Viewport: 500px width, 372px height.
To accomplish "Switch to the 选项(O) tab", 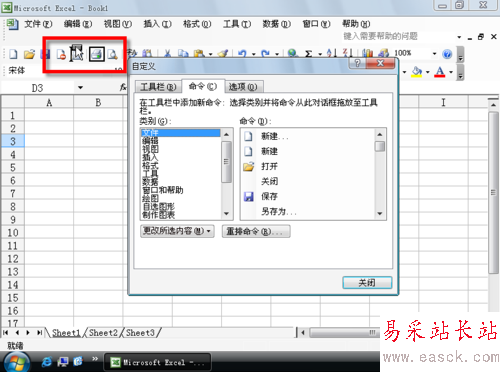I will pos(243,87).
